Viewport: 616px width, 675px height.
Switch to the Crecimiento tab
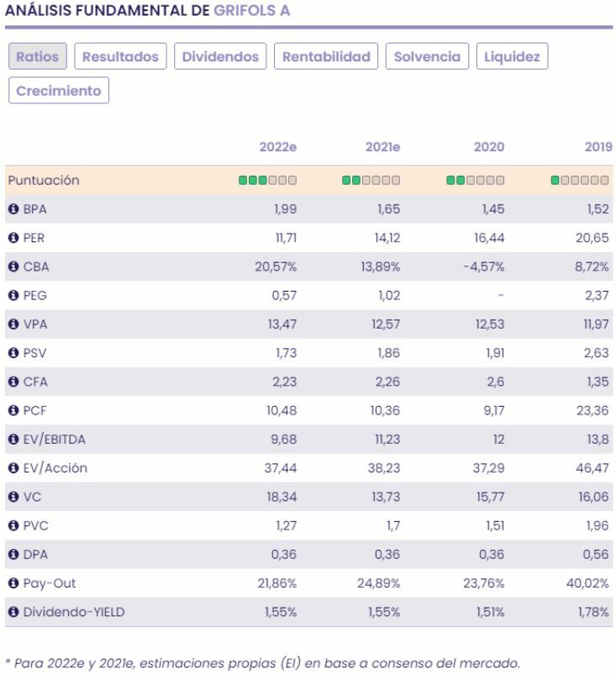[x=59, y=91]
